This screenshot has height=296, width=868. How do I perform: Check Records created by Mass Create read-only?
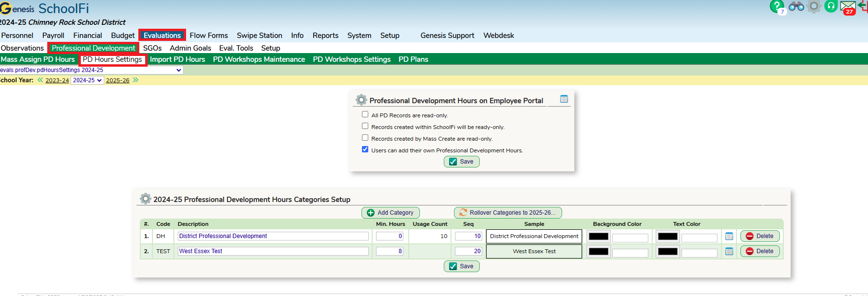click(x=365, y=138)
